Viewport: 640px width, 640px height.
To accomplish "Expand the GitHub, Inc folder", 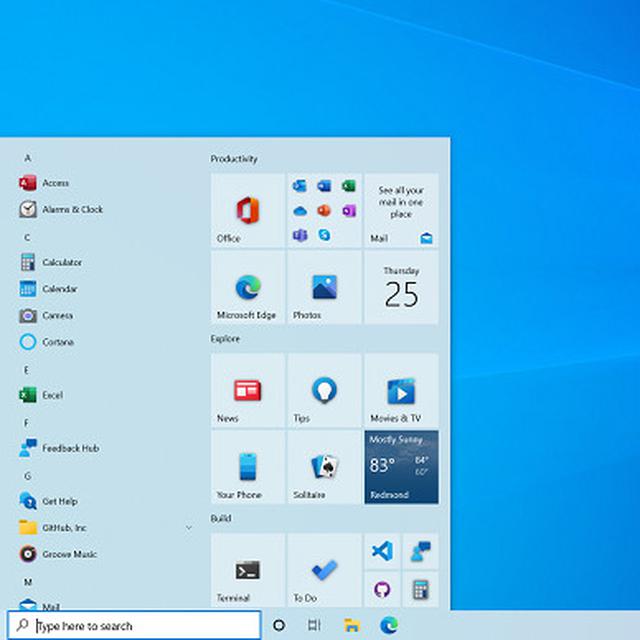I will [x=188, y=527].
